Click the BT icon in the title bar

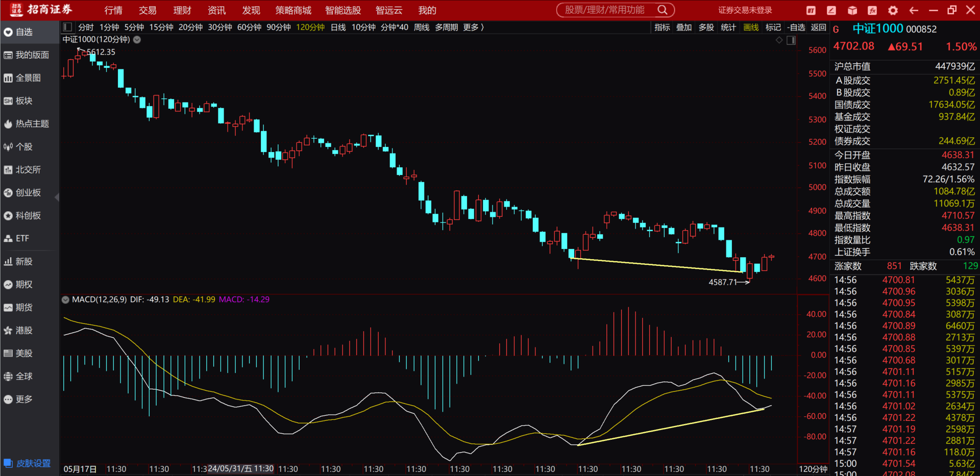811,10
